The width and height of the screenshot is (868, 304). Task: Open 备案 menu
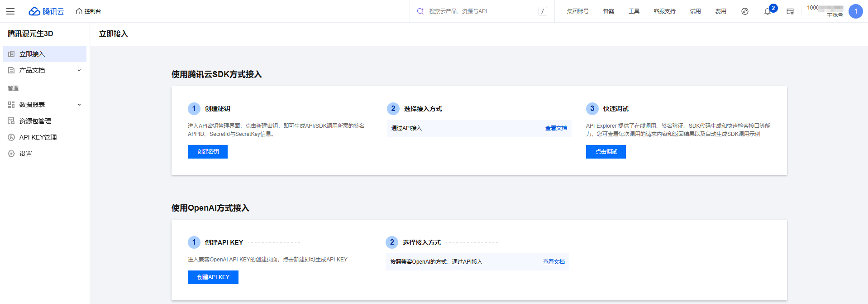[x=609, y=11]
